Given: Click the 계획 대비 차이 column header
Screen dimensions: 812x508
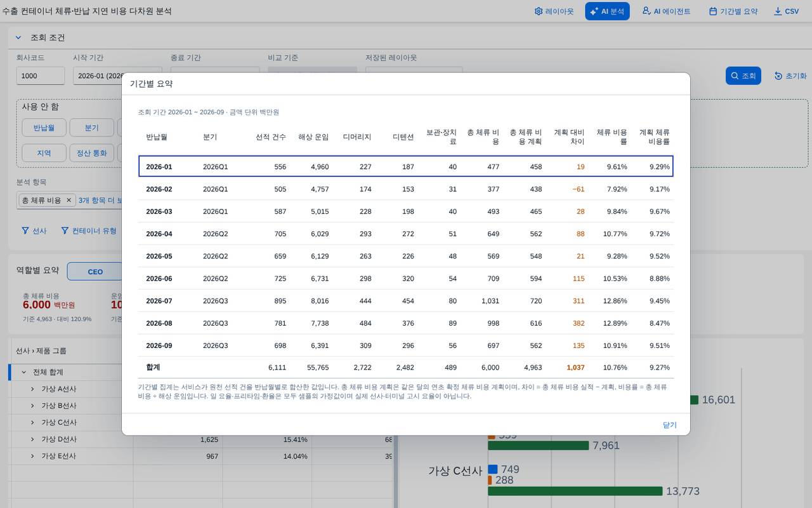Looking at the screenshot, I should pos(569,137).
